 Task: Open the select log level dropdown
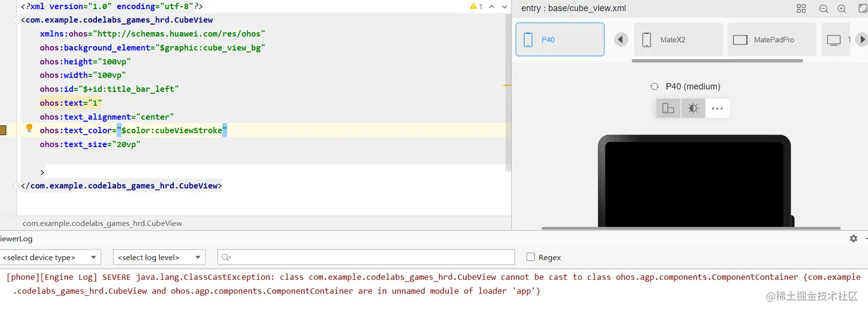[159, 257]
